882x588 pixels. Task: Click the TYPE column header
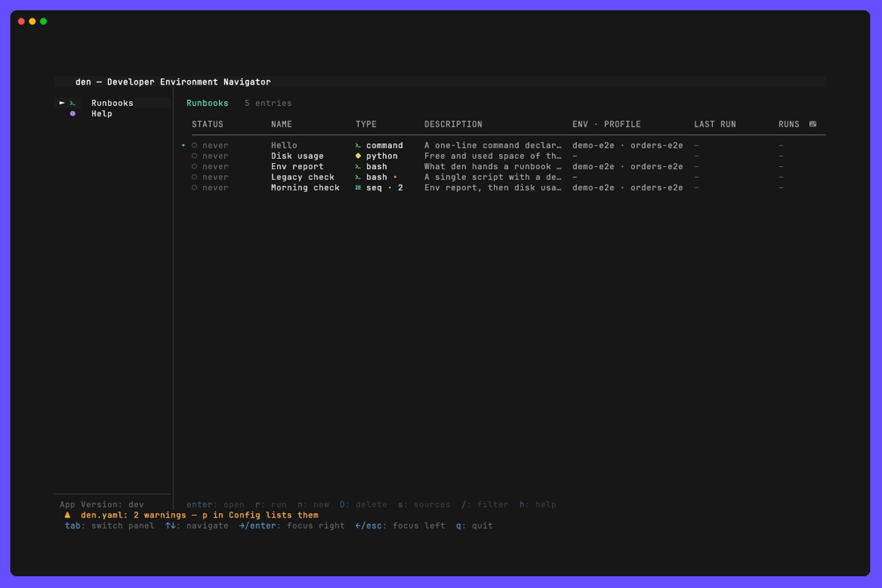(366, 124)
